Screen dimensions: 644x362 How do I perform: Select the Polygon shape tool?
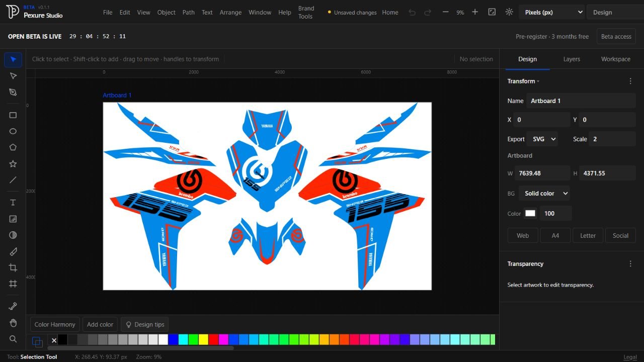pos(13,147)
